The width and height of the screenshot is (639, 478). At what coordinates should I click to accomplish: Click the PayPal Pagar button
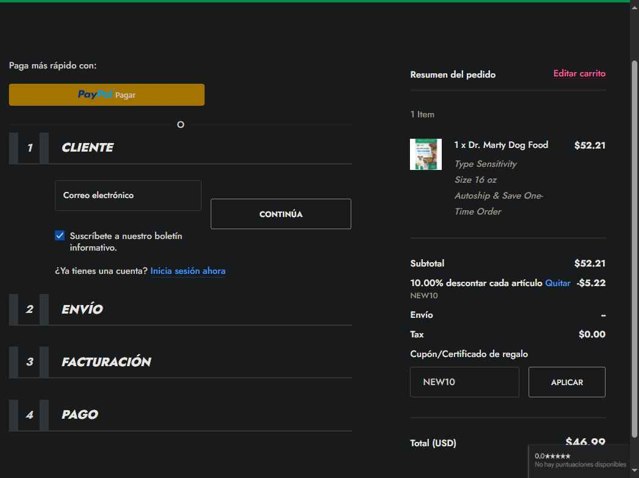(x=107, y=95)
